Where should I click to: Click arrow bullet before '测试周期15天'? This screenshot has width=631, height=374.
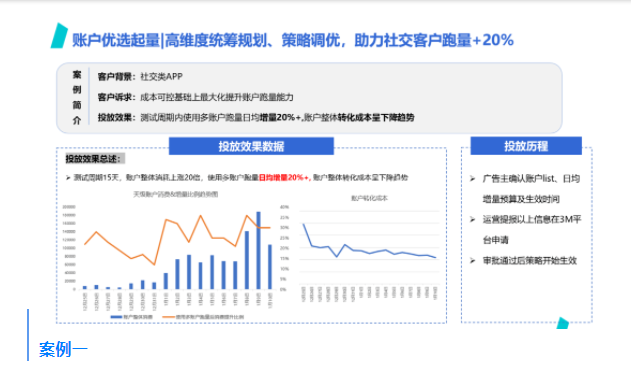68,178
